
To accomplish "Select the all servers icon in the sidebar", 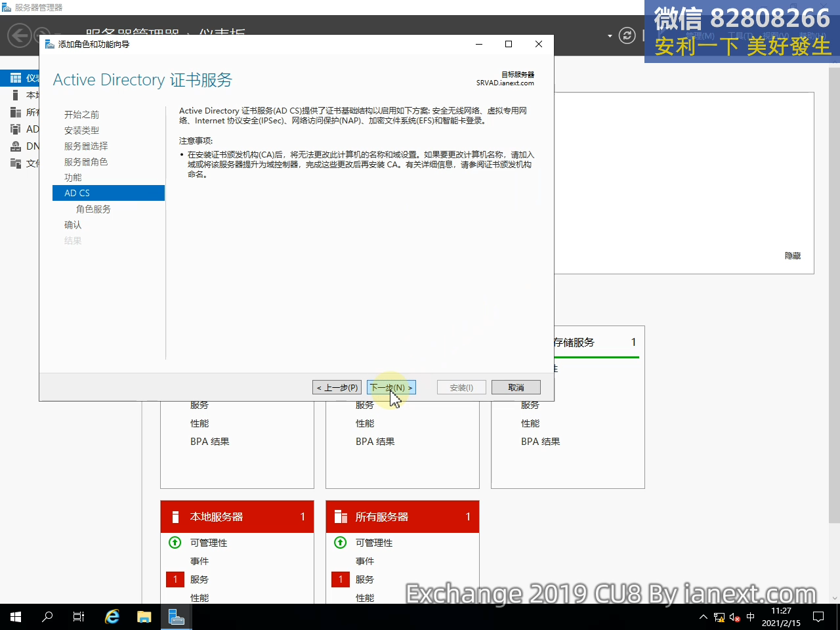I will coord(16,112).
